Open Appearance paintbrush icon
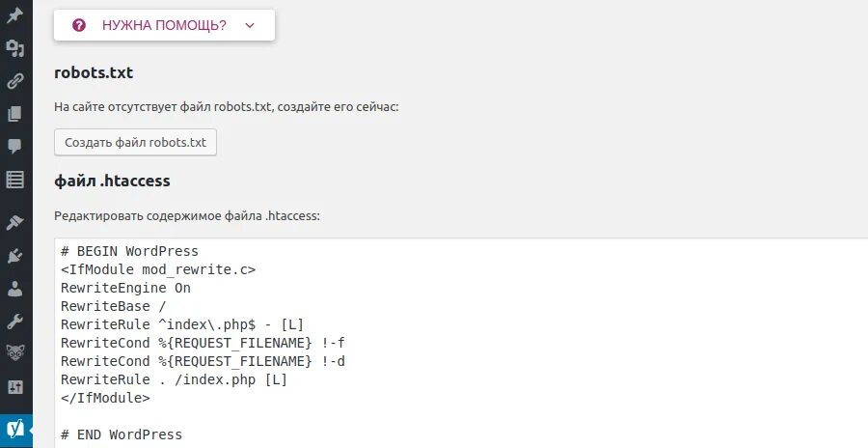This screenshot has height=448, width=868. tap(14, 223)
